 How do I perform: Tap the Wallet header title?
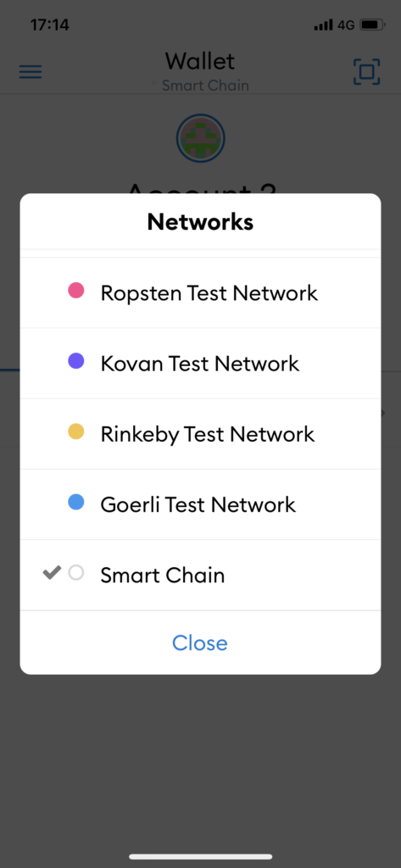(200, 60)
